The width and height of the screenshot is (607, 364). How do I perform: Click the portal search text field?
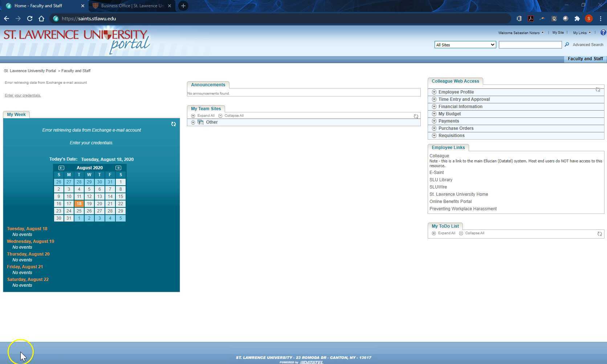(x=530, y=45)
